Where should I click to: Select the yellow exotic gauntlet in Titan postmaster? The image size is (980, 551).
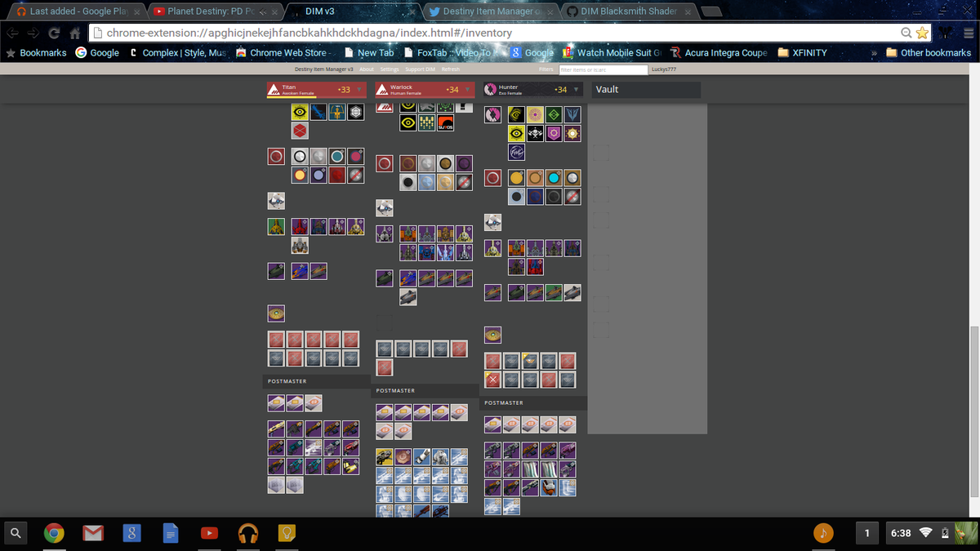(x=350, y=466)
